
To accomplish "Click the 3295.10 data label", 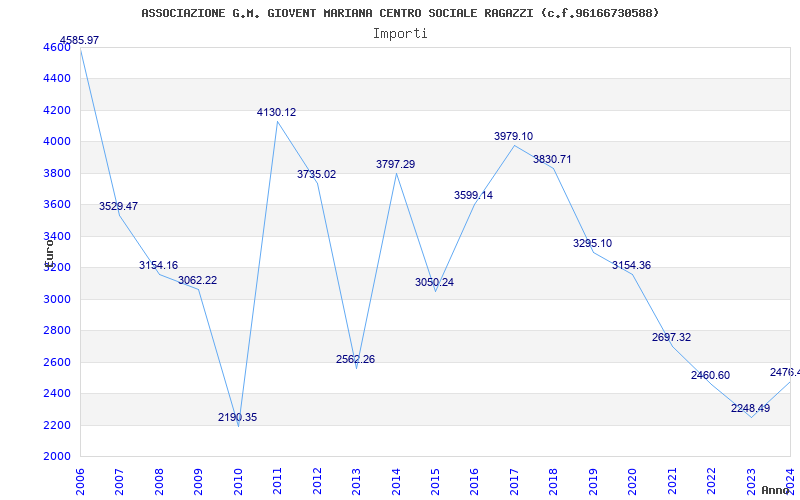I will 592,243.
